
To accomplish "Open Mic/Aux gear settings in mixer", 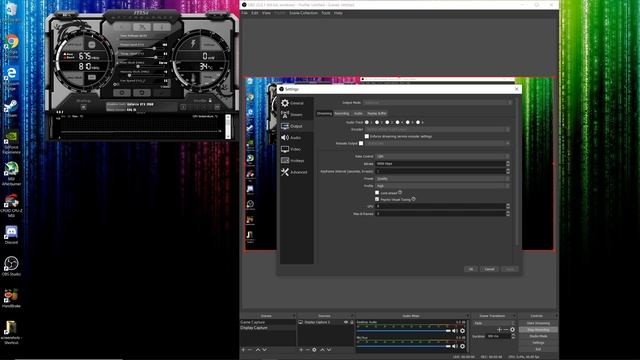I will (462, 346).
